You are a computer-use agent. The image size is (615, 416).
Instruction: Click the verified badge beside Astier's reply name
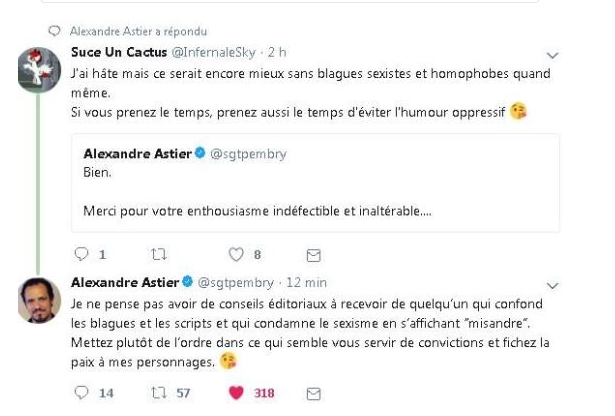[x=187, y=283]
